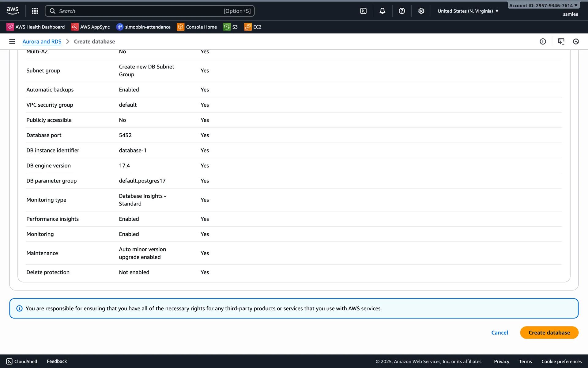Expand the United States (N. Virginia) region dropdown
This screenshot has width=588, height=368.
468,11
